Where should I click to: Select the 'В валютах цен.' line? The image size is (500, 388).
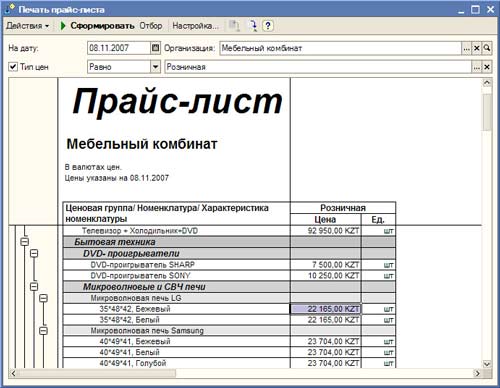(x=93, y=167)
